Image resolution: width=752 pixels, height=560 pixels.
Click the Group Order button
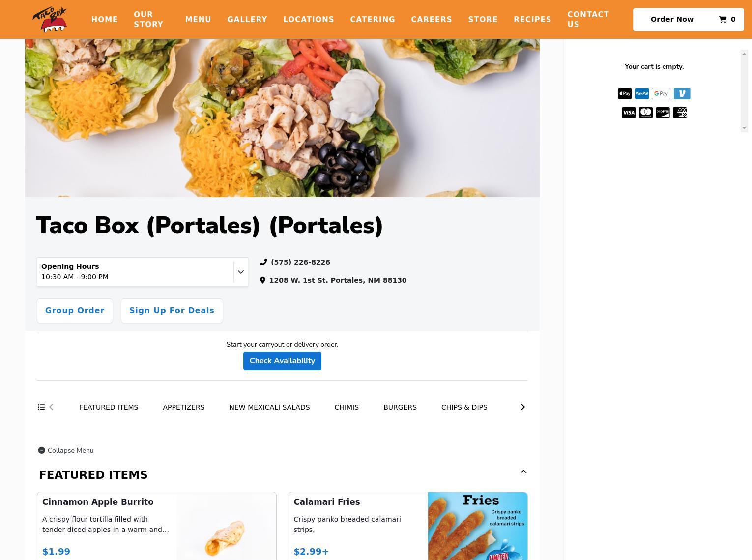point(75,311)
